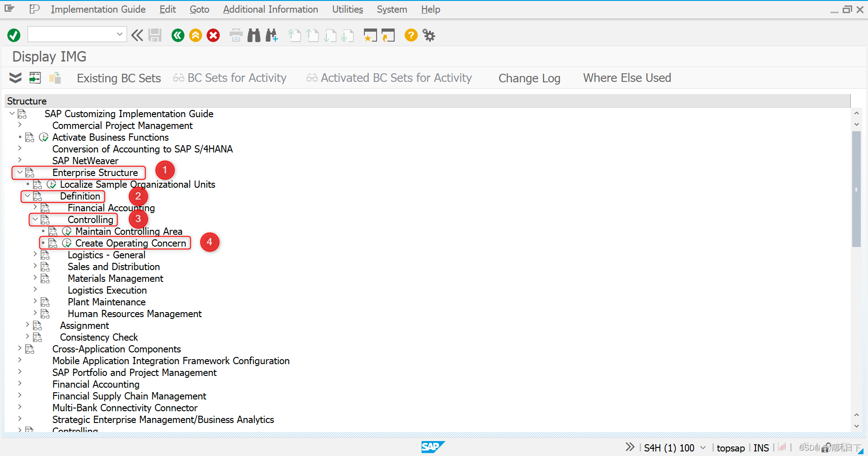
Task: Click the Save disk icon
Action: tap(155, 35)
